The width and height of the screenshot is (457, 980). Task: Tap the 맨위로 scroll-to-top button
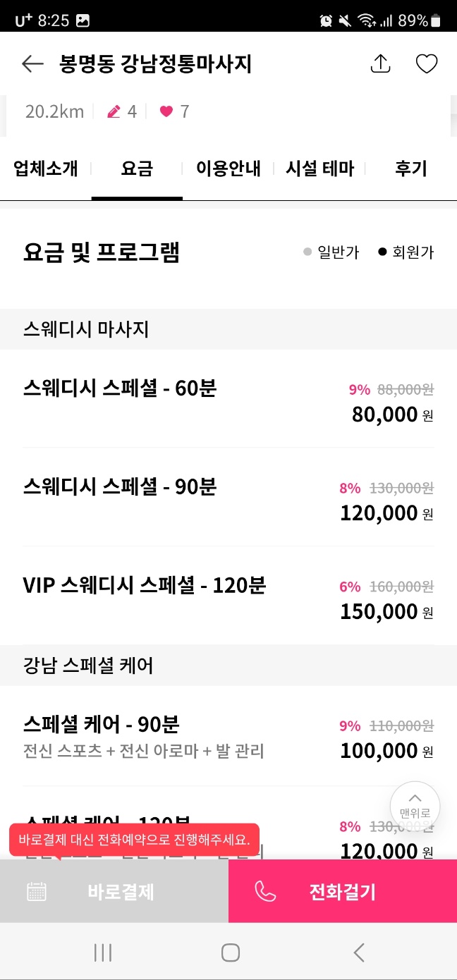click(x=415, y=807)
